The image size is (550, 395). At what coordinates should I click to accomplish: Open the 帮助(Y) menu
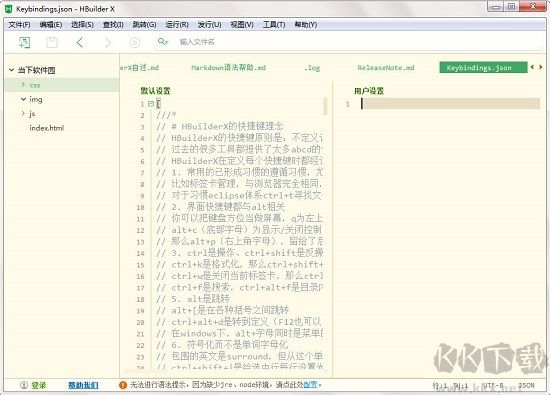306,25
